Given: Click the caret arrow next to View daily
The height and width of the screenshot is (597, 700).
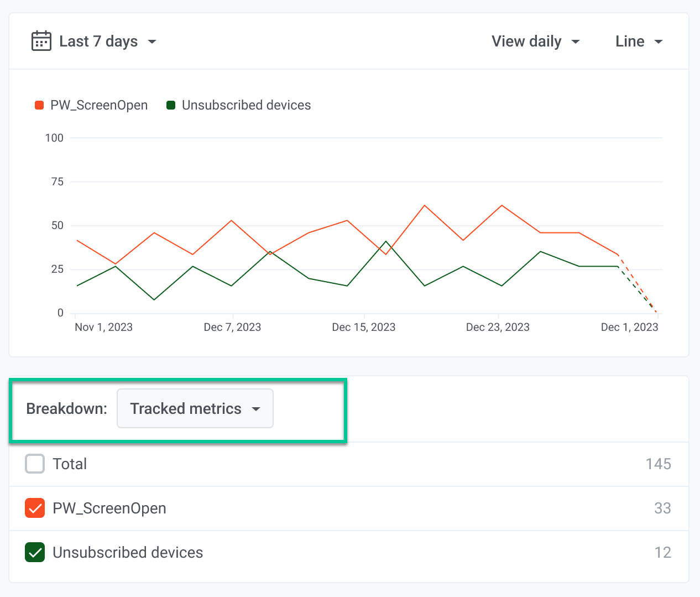Looking at the screenshot, I should [576, 42].
